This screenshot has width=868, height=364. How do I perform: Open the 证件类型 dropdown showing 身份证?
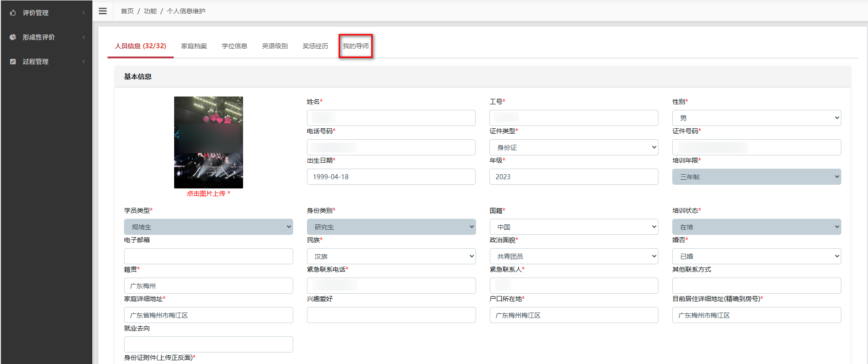(x=574, y=147)
